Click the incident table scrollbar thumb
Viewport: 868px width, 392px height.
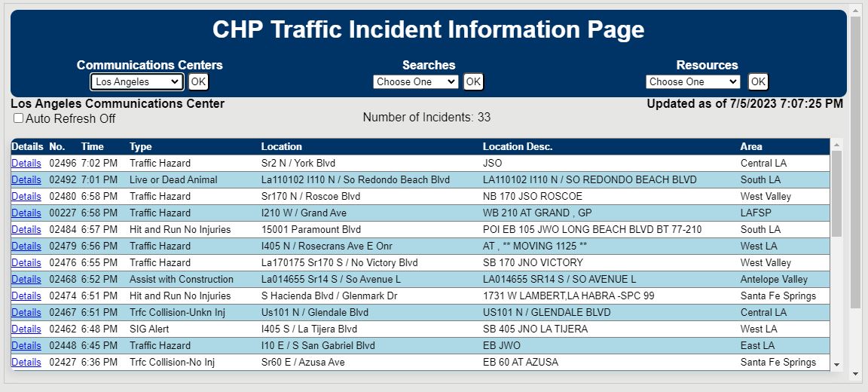(x=836, y=193)
